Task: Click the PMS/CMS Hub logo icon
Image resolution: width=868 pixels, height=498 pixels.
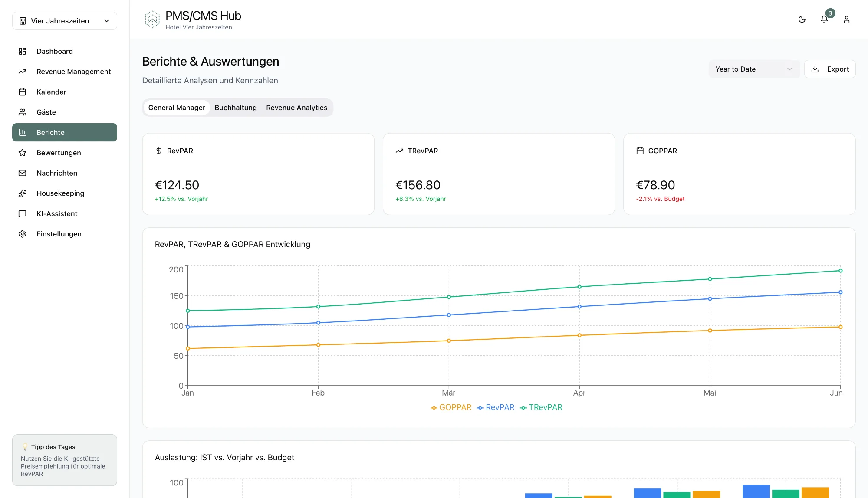Action: pyautogui.click(x=152, y=20)
